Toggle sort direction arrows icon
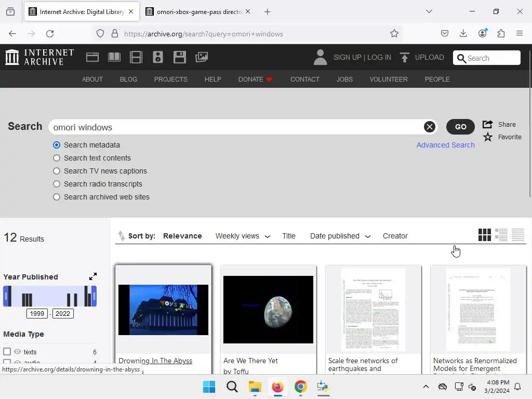Screen dimensions: 532x399 (x=121, y=235)
